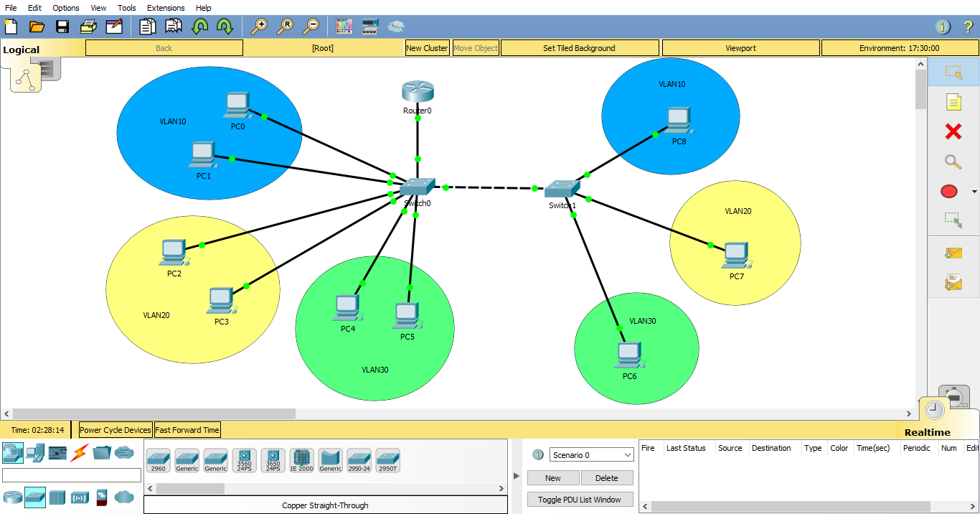
Task: Choose the 3560 24PS switch model
Action: tap(245, 459)
